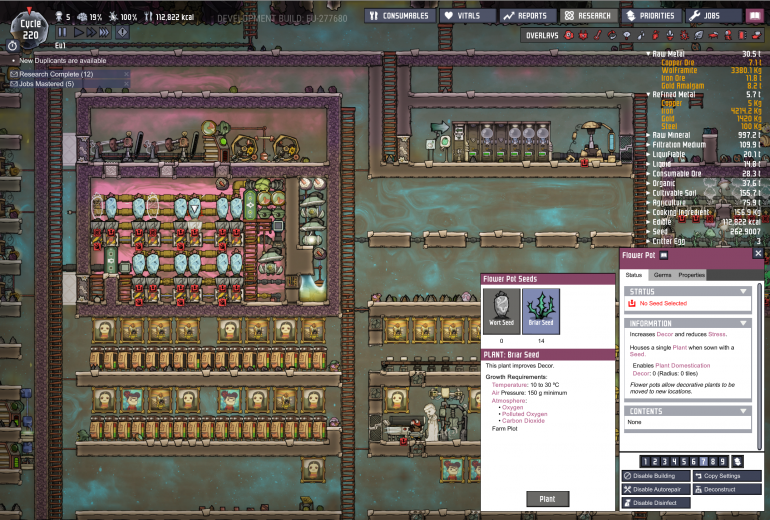This screenshot has width=770, height=520.
Task: Enable the Exosuit overlay helmet icon
Action: 728,35
